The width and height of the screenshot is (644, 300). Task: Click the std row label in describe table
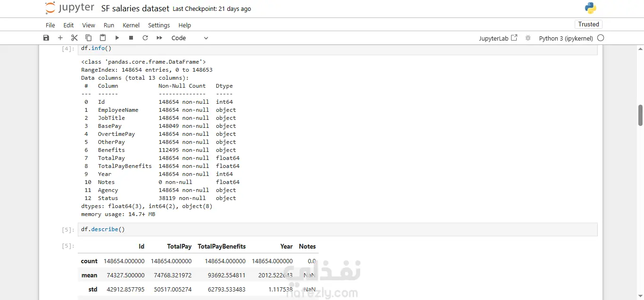(x=93, y=289)
